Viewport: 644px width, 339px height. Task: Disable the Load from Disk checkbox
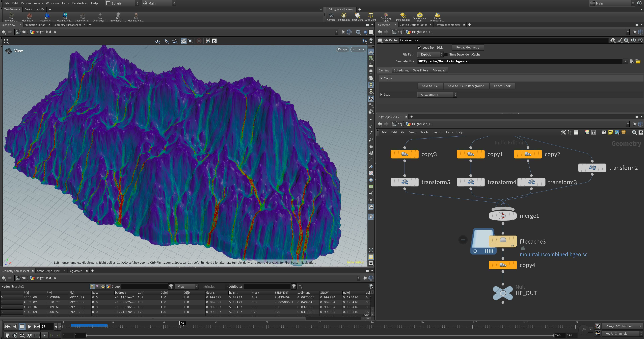419,47
